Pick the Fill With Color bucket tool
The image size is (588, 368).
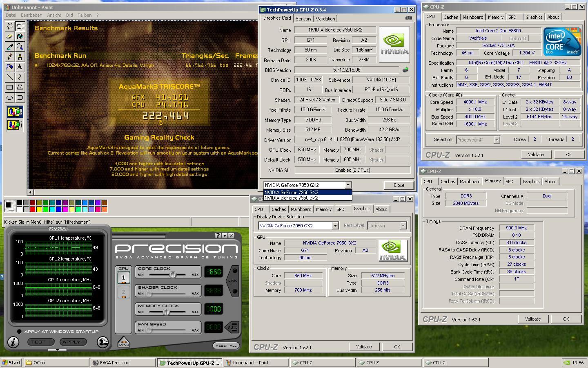coord(20,36)
